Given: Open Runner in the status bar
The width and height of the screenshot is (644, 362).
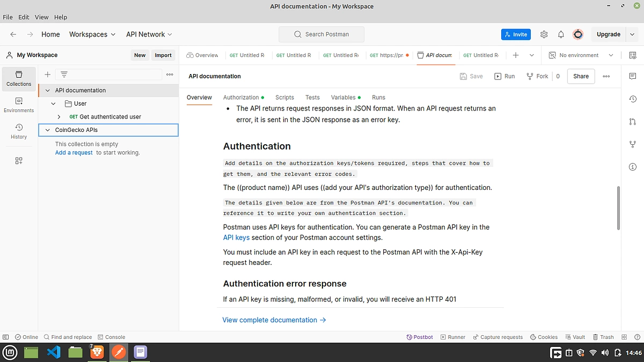Looking at the screenshot, I should [x=453, y=337].
